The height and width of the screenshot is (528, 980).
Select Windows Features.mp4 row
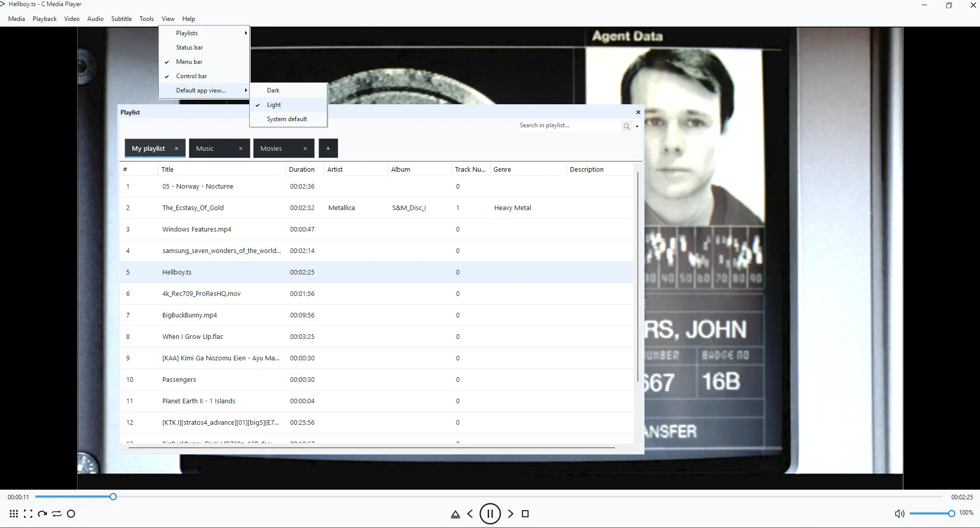coord(376,229)
